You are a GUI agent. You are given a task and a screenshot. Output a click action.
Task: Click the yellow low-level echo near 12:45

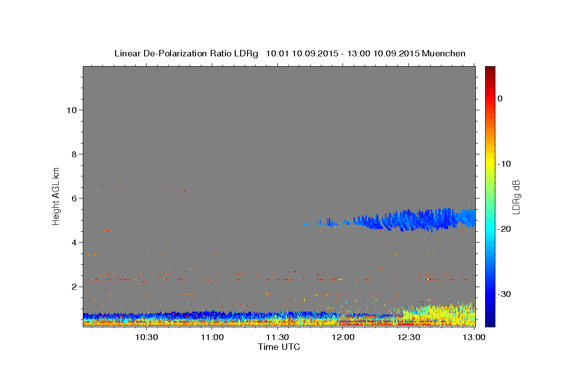click(439, 315)
